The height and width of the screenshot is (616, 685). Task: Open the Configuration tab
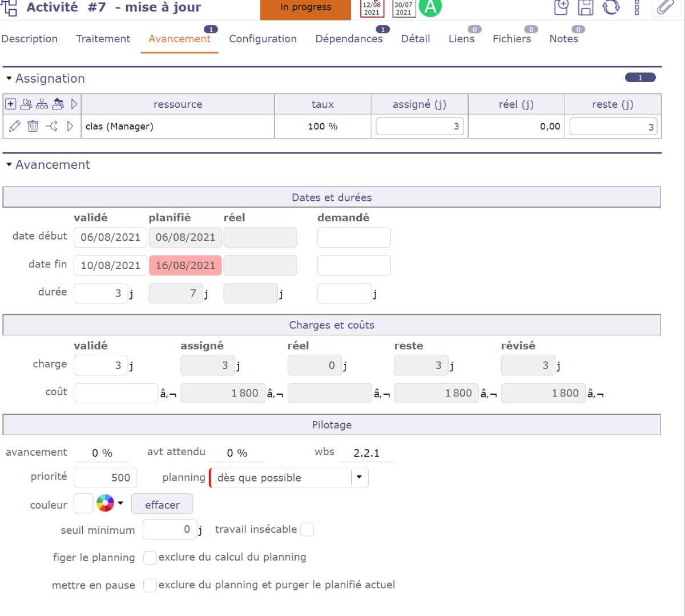(263, 39)
